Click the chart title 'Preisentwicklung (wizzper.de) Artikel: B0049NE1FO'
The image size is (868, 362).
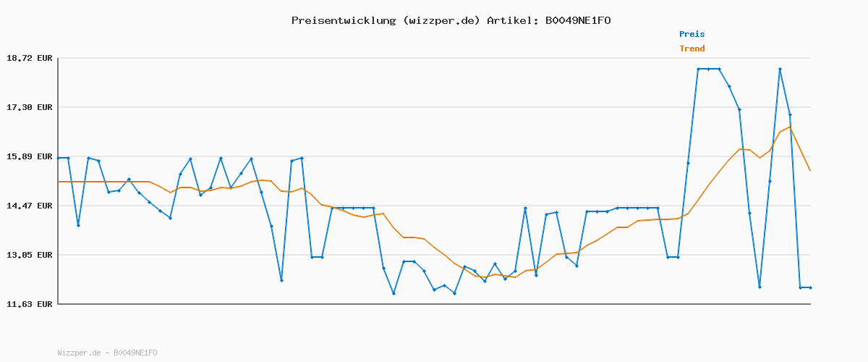click(x=451, y=20)
